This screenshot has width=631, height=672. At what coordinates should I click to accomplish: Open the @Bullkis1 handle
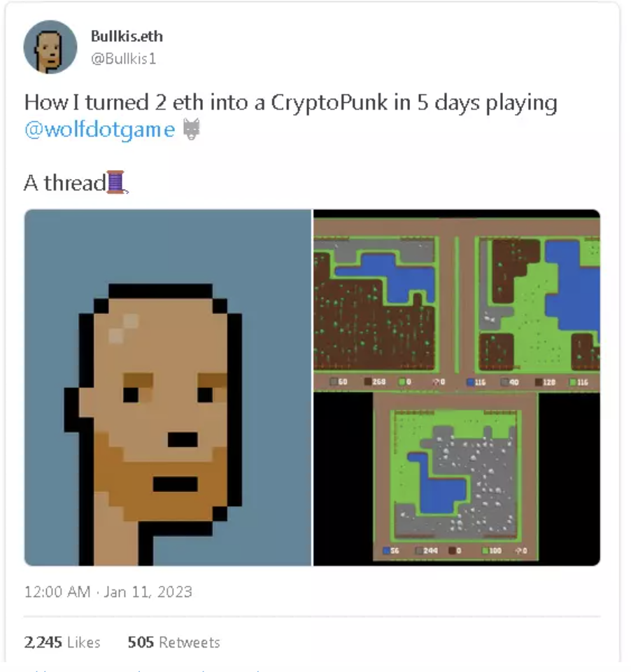pyautogui.click(x=123, y=58)
